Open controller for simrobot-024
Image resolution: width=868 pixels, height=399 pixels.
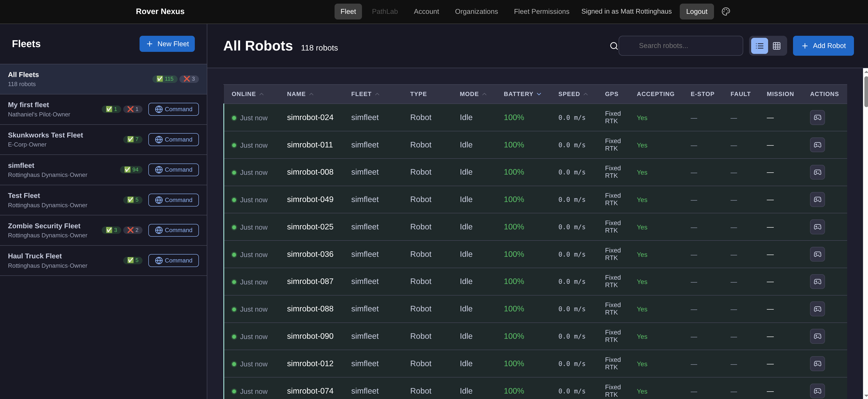(x=817, y=118)
